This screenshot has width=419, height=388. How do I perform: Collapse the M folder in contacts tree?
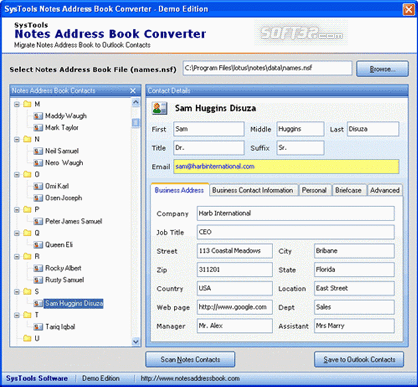click(x=17, y=105)
